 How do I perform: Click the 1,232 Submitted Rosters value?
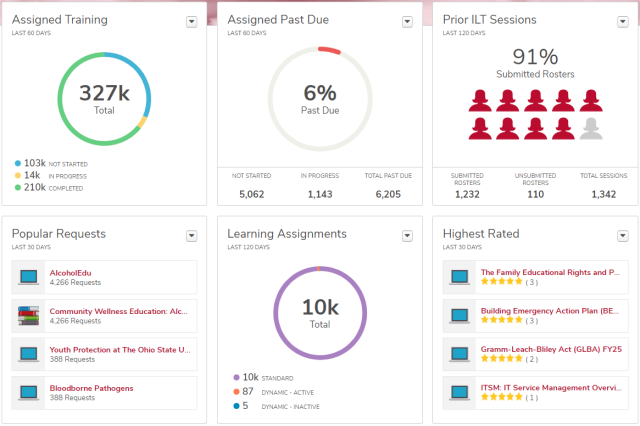pyautogui.click(x=467, y=194)
